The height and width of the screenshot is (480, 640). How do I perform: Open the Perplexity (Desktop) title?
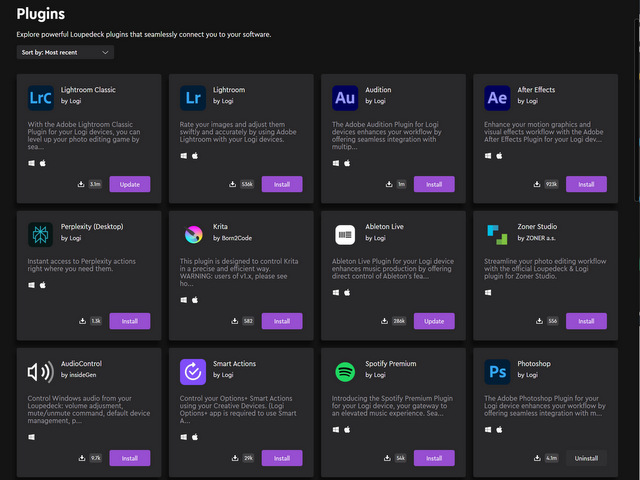click(92, 227)
